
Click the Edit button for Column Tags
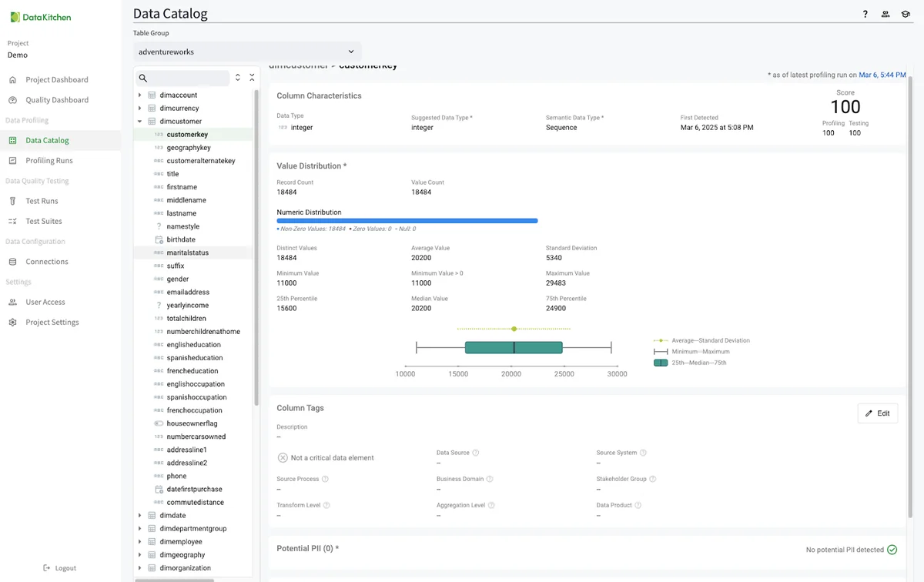tap(877, 413)
